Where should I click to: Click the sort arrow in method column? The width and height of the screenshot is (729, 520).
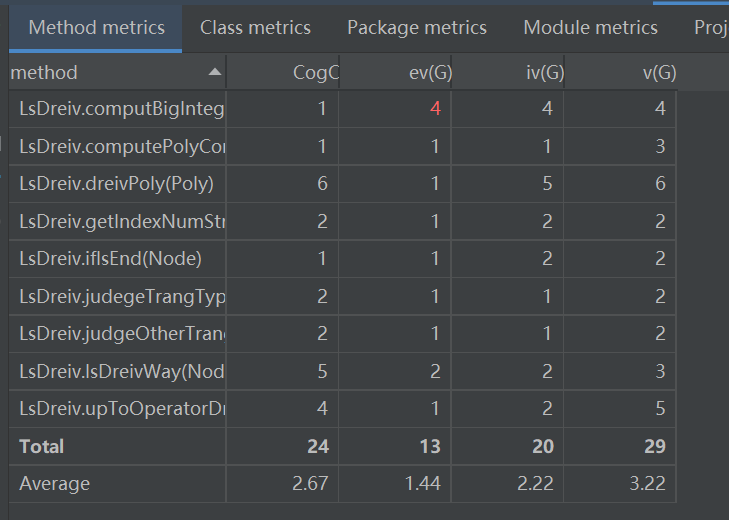point(214,73)
